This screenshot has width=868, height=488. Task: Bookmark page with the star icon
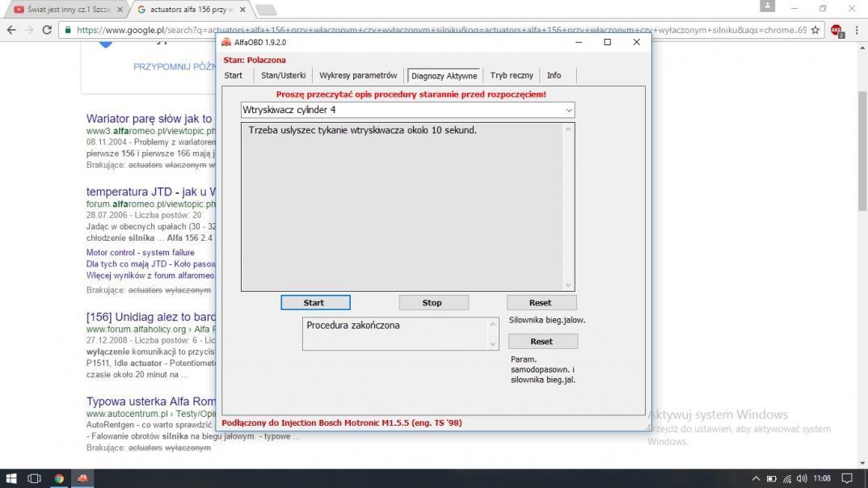click(x=815, y=30)
